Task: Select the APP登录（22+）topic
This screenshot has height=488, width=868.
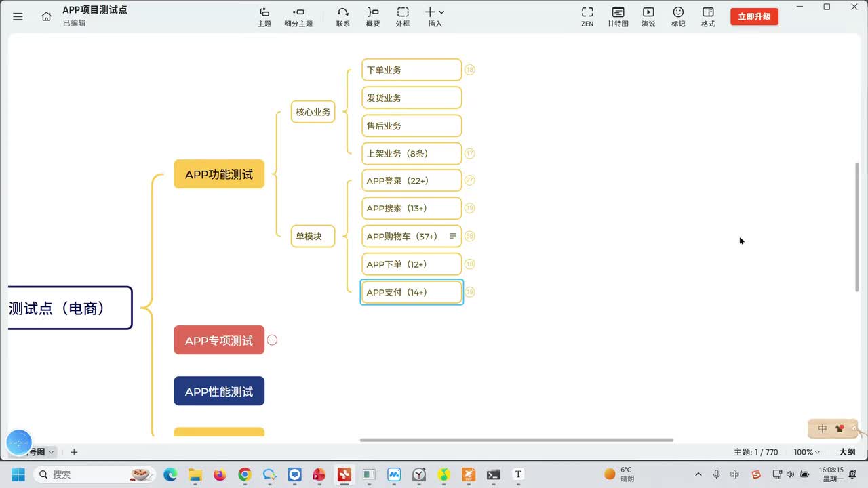Action: (x=412, y=180)
